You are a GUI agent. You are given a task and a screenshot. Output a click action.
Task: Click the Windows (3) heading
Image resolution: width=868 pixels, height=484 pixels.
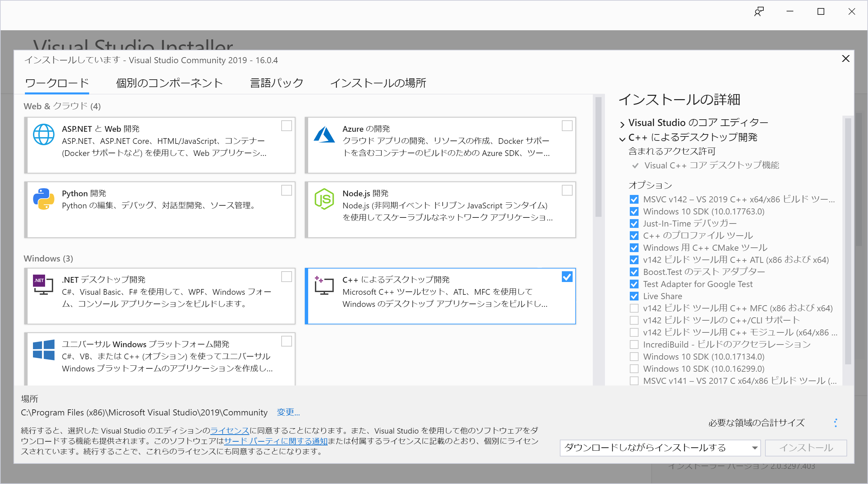[x=48, y=258]
